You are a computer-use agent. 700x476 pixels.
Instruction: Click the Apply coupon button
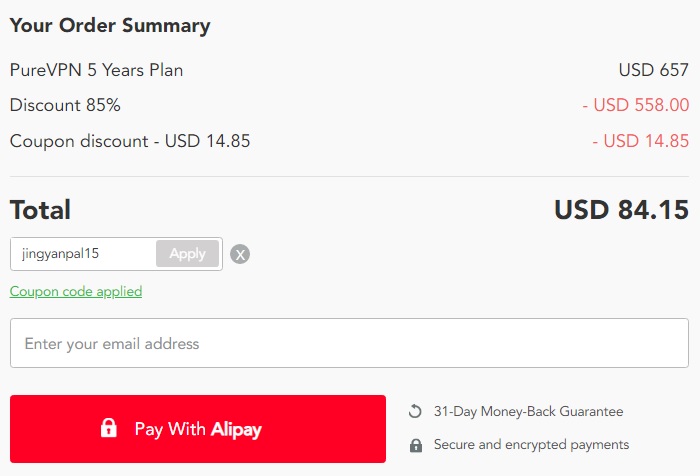point(188,254)
